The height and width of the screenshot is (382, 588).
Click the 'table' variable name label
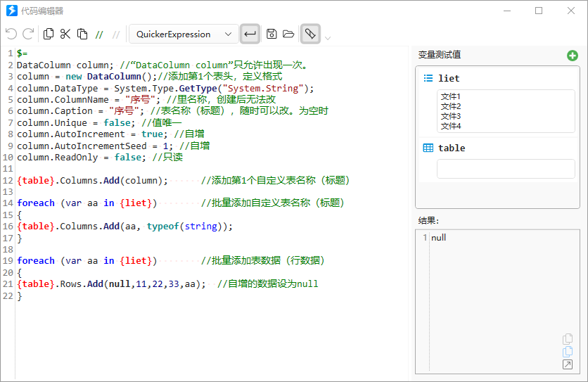point(452,148)
